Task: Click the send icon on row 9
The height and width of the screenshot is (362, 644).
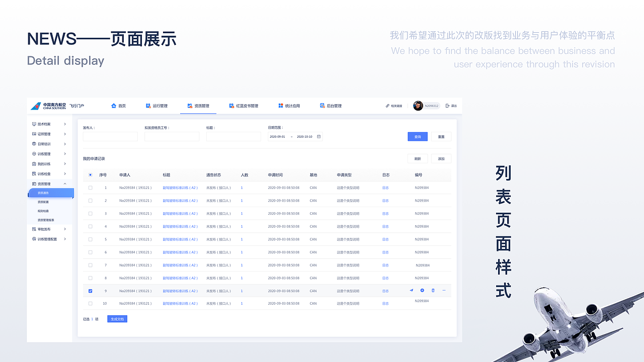Action: tap(412, 290)
